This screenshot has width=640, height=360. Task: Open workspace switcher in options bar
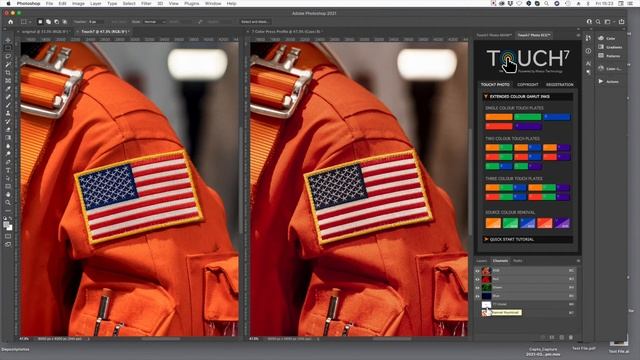pyautogui.click(x=608, y=22)
